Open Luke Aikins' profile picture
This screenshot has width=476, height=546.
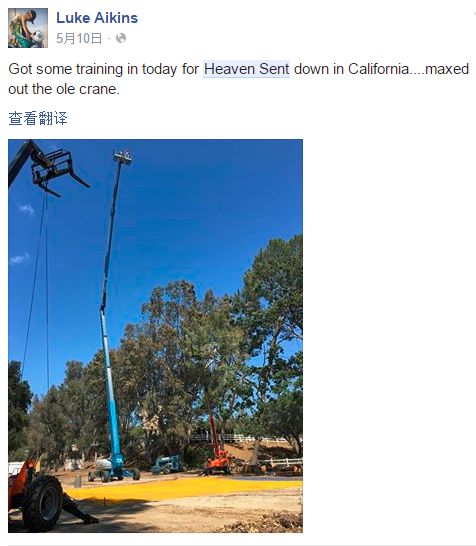point(28,28)
